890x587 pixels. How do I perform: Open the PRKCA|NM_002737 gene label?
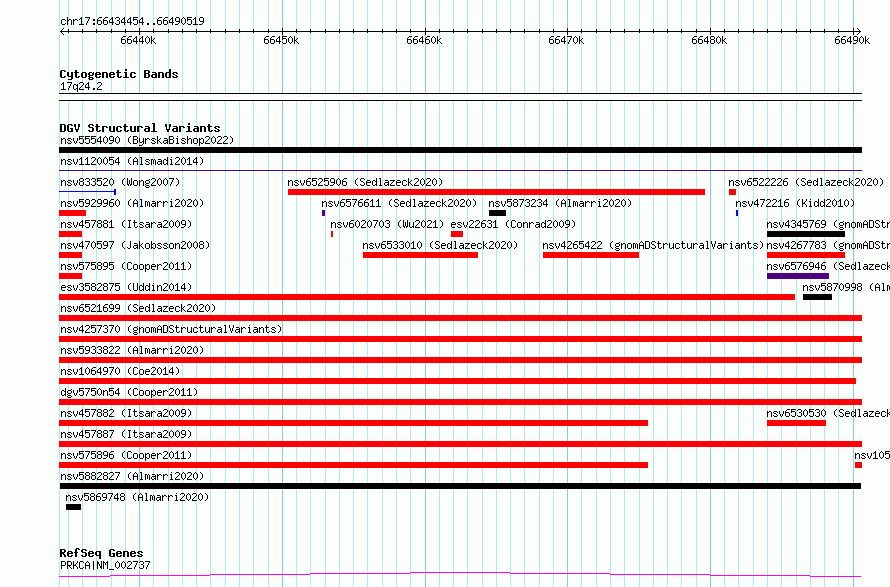(105, 565)
